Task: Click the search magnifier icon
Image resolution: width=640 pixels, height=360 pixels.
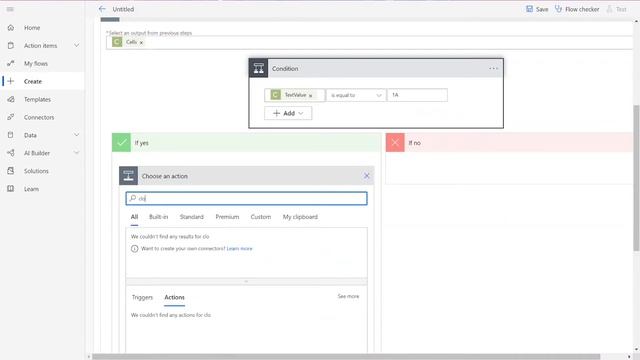Action: click(132, 198)
